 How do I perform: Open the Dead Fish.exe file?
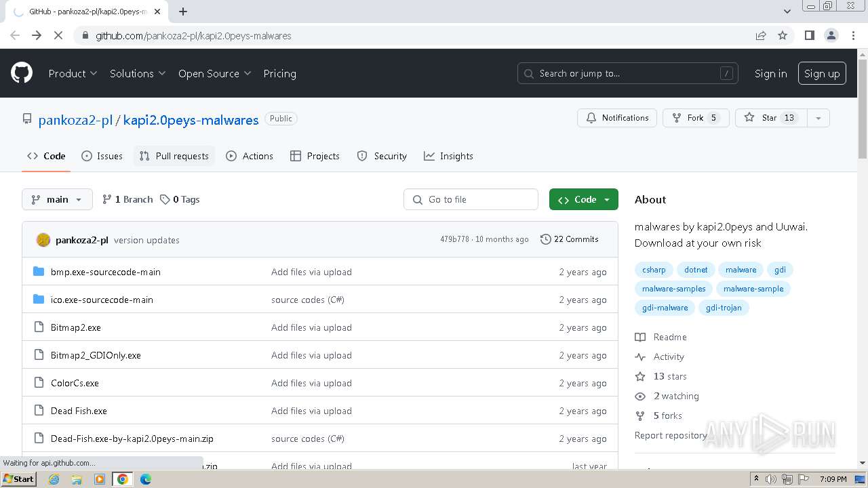tap(79, 411)
